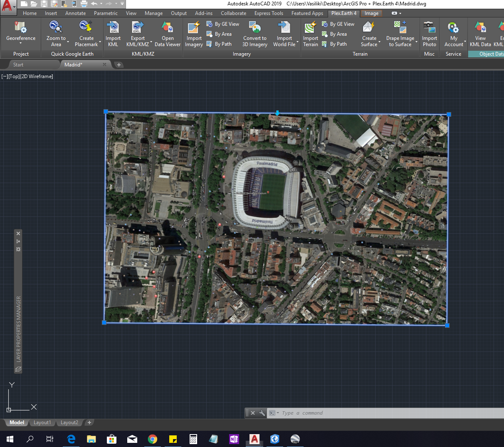Viewport: 504px width, 447px height.
Task: Open Windows Start menu
Action: tap(10, 439)
